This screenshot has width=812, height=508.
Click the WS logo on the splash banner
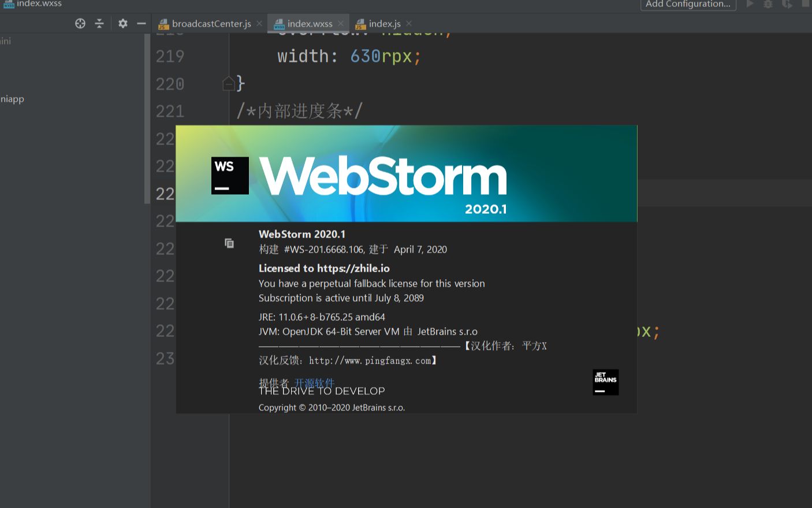(230, 176)
